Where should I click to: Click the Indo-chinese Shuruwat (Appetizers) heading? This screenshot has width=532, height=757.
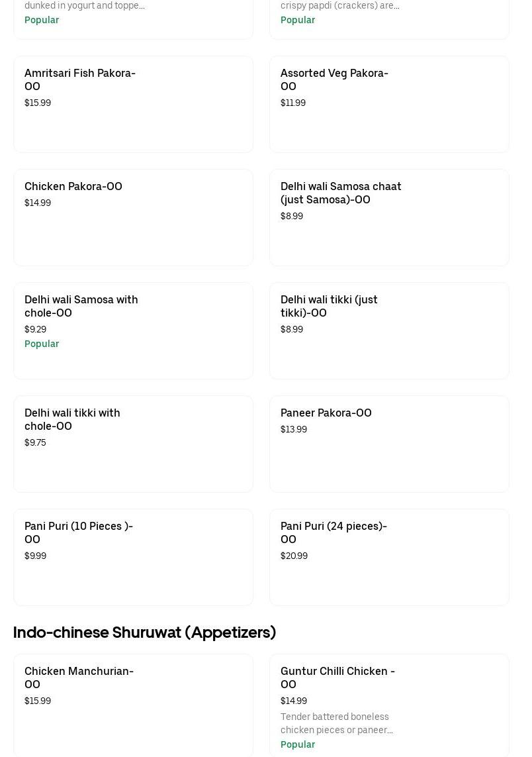[144, 632]
